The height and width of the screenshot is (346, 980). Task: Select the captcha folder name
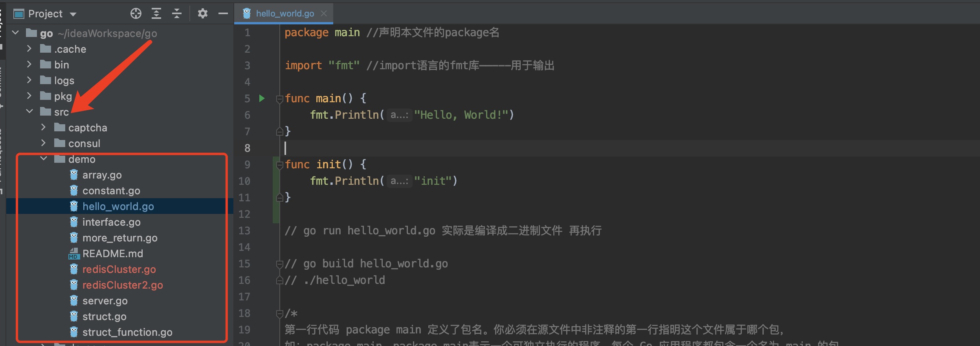[88, 128]
